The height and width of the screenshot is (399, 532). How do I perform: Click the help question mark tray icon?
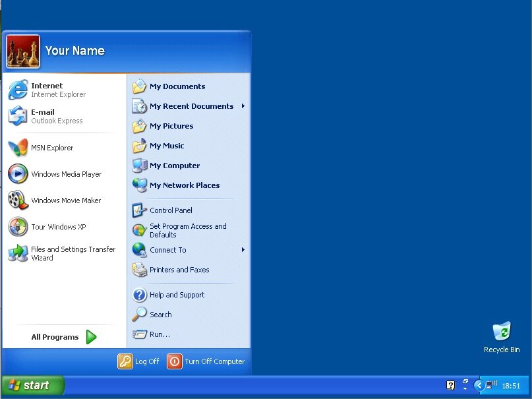tap(450, 385)
